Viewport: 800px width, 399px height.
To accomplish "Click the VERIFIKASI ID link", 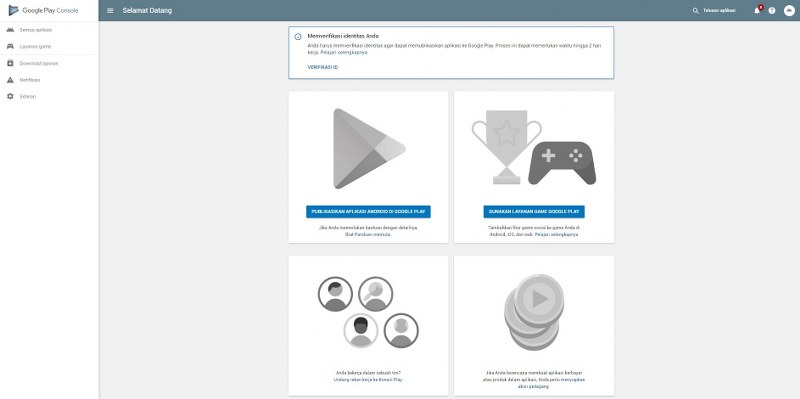I will tap(322, 67).
